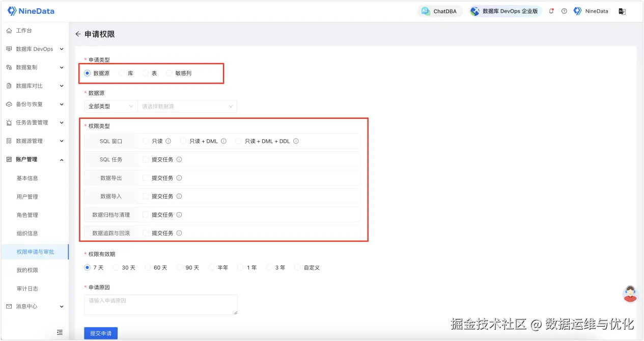Click the 数据库 DevOps 企业版 badge
This screenshot has height=341, width=644.
tap(505, 11)
